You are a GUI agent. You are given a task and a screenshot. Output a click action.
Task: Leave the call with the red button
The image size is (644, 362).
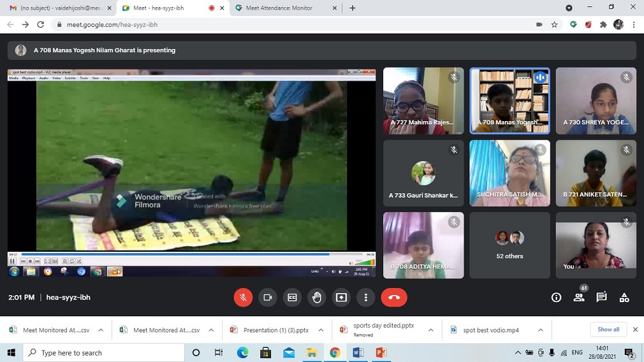click(x=393, y=298)
